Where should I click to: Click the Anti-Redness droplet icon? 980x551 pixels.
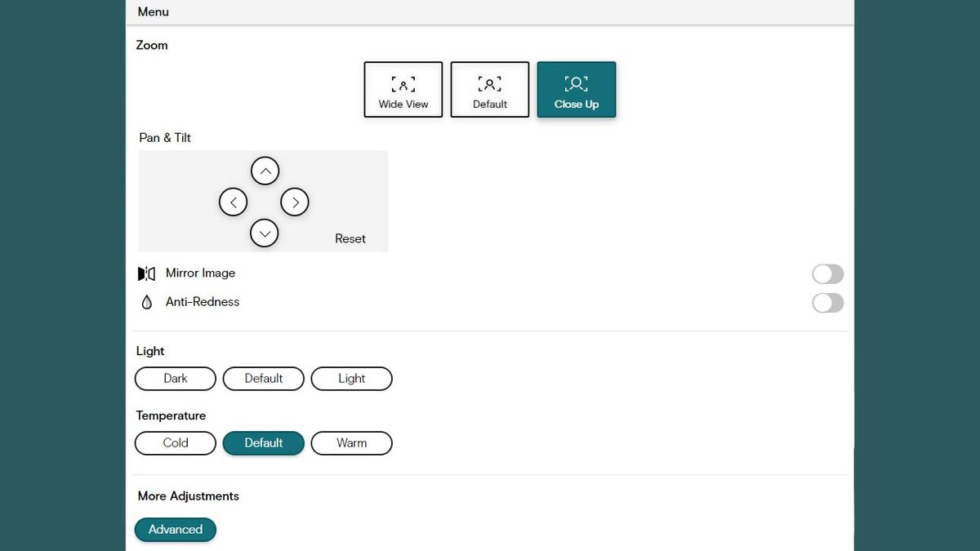pos(147,302)
